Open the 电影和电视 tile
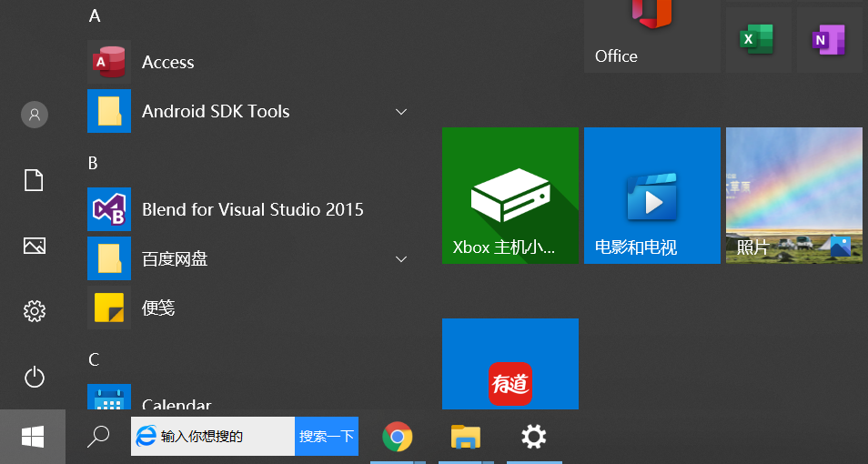Viewport: 868px width, 464px height. coord(652,196)
